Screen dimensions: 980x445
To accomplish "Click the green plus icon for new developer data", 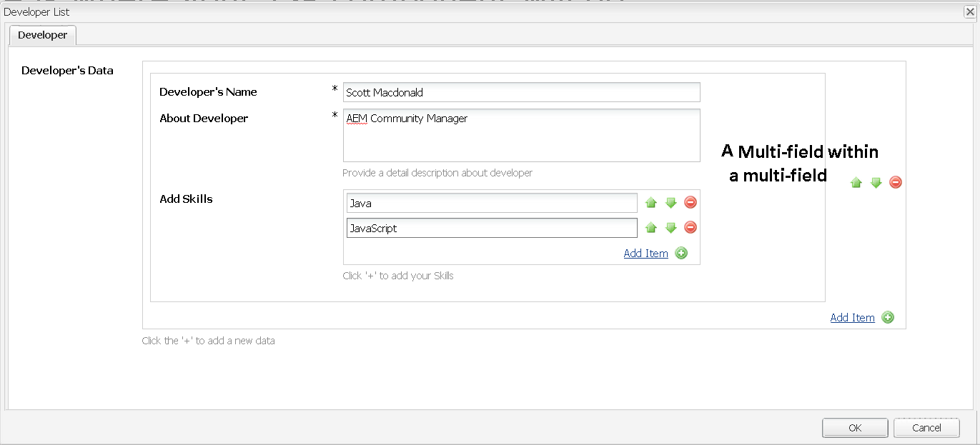I will (888, 317).
